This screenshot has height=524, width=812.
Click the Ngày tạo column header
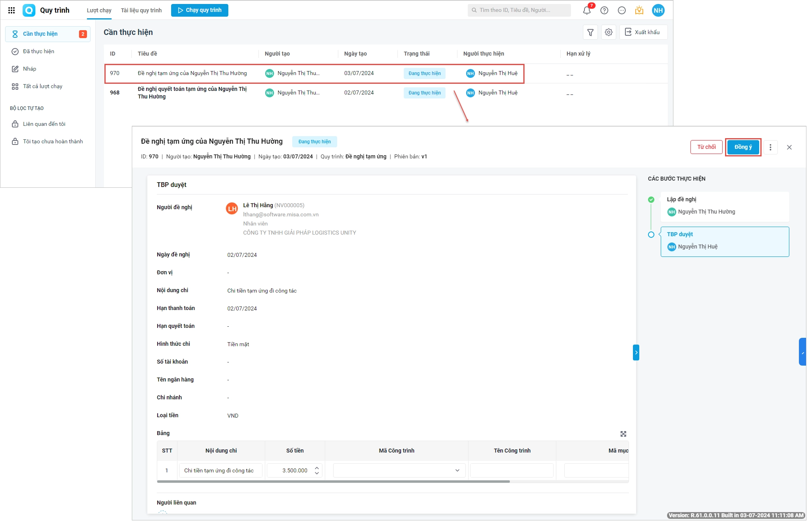(355, 54)
